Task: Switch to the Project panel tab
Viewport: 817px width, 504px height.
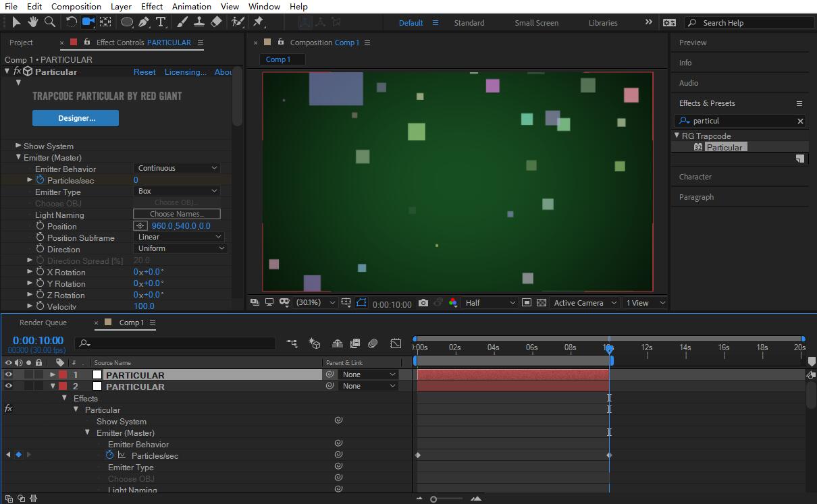Action: point(21,42)
